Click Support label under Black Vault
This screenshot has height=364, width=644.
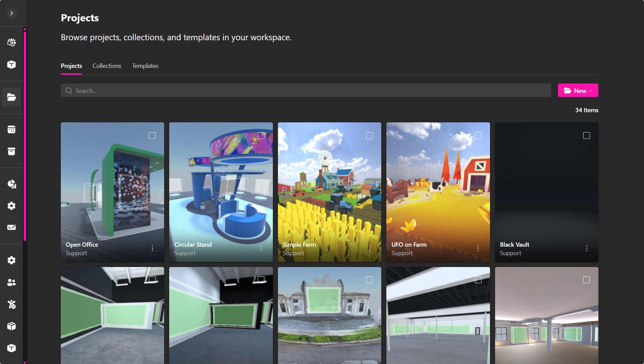[x=511, y=253]
